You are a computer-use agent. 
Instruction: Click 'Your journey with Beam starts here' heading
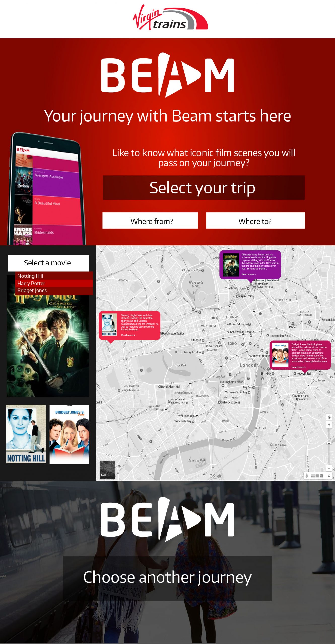[167, 116]
